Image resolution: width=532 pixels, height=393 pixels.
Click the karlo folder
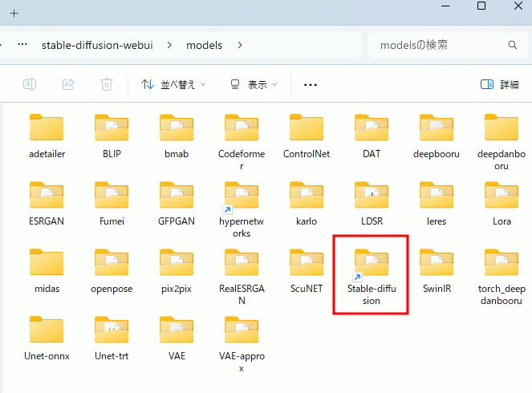pyautogui.click(x=307, y=205)
